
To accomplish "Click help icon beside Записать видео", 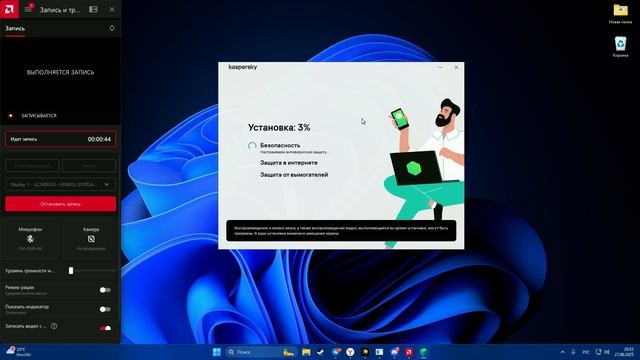I will click(54, 326).
